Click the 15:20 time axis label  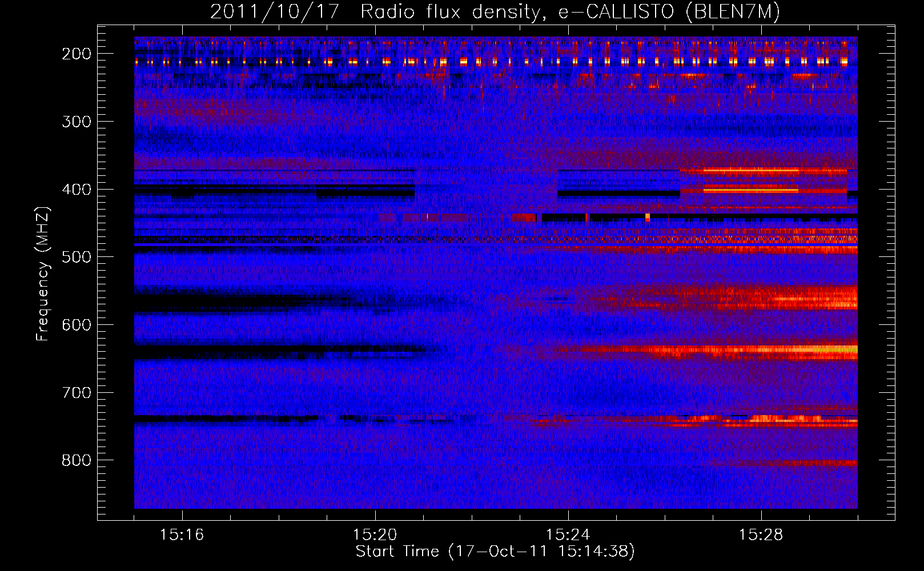click(x=375, y=535)
